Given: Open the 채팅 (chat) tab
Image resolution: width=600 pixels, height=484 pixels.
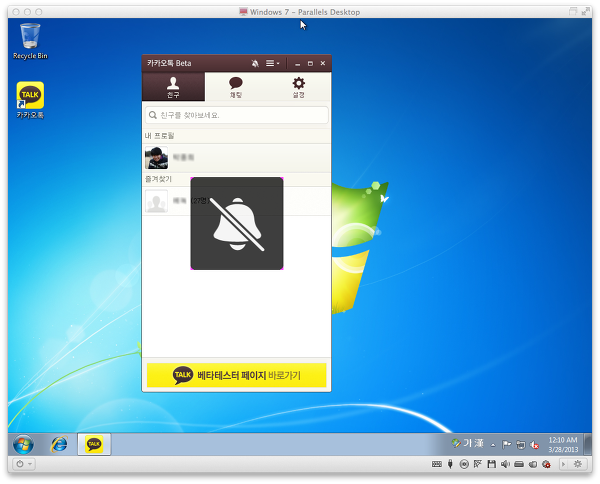Looking at the screenshot, I should click(236, 87).
